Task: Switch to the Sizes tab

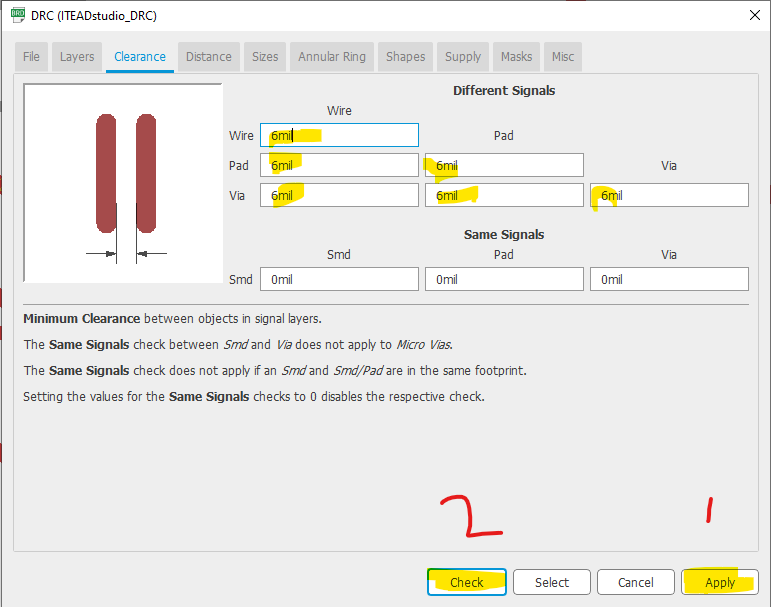Action: [265, 57]
